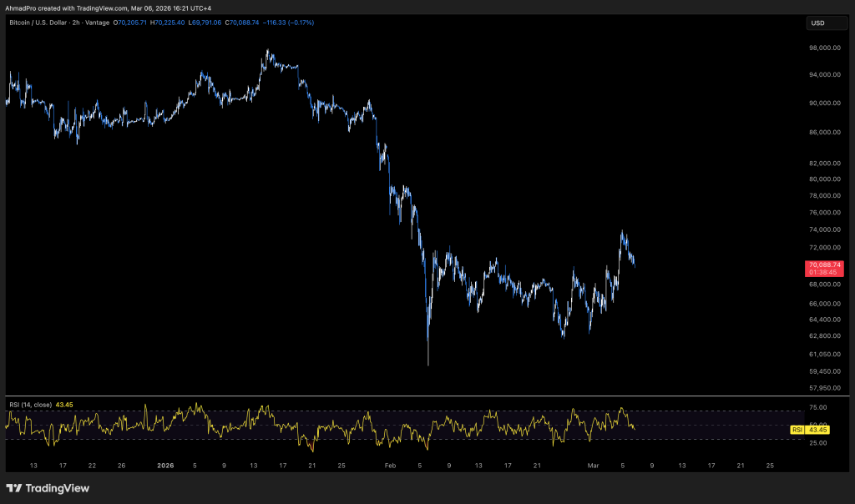Click the yellow RSI tag on the axis
The height and width of the screenshot is (504, 855).
tap(797, 429)
